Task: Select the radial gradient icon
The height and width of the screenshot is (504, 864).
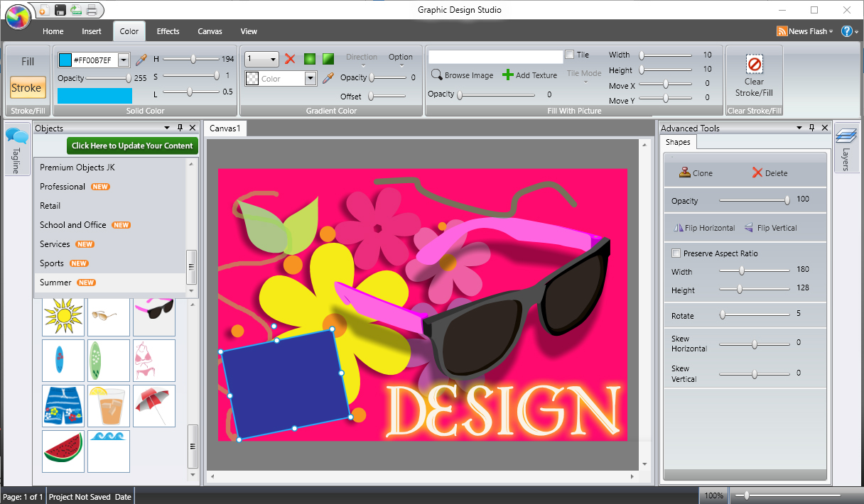Action: [310, 59]
